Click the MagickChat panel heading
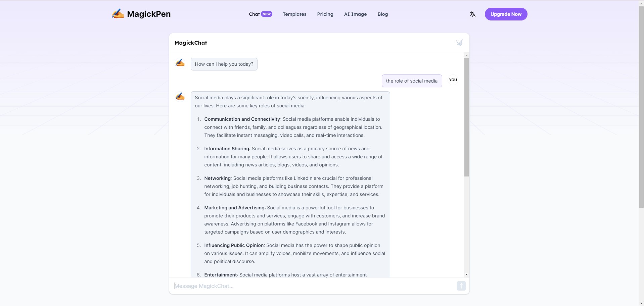 click(191, 43)
